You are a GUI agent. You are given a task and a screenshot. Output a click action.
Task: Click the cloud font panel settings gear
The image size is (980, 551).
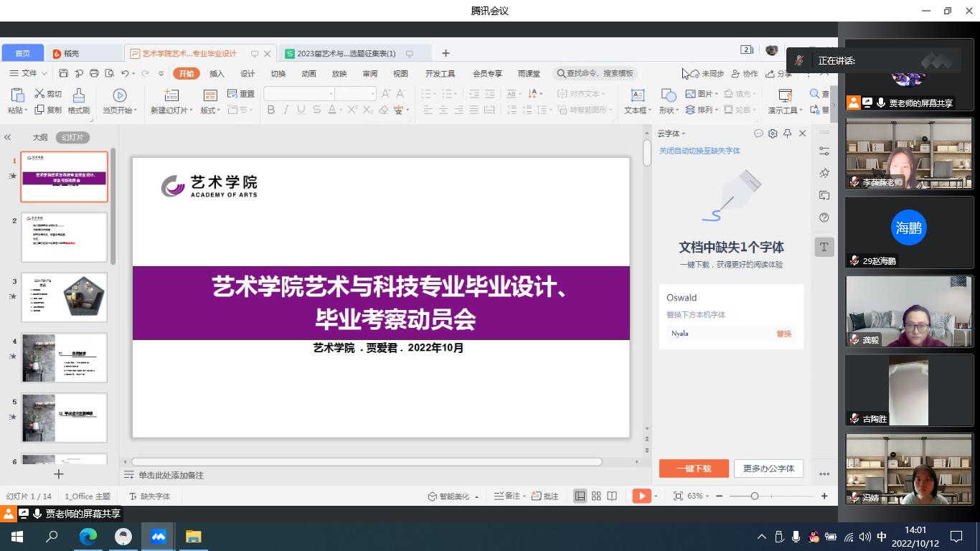(x=773, y=133)
